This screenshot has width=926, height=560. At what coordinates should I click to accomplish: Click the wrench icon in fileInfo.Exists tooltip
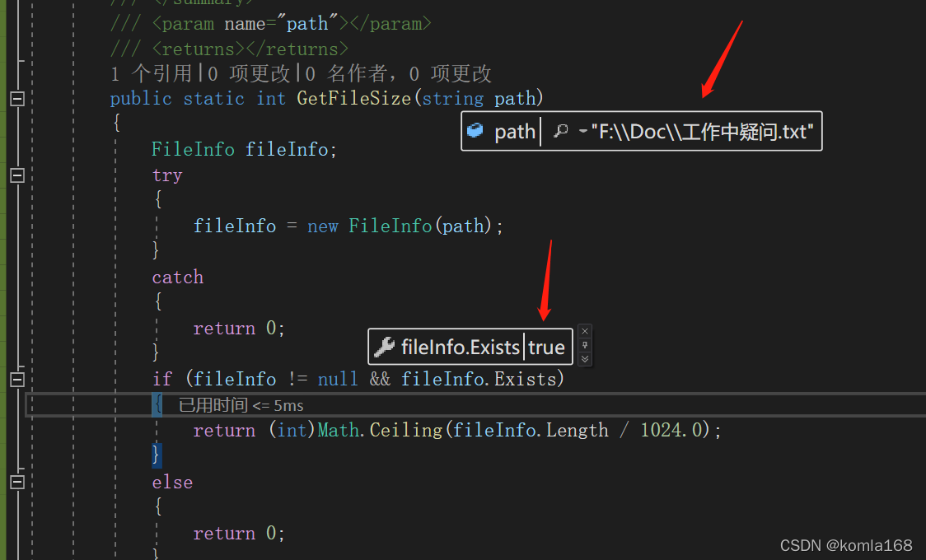pyautogui.click(x=385, y=346)
